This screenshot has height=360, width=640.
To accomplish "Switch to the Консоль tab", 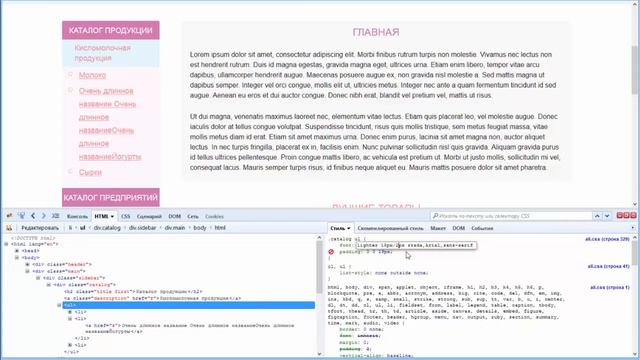I will coord(77,216).
